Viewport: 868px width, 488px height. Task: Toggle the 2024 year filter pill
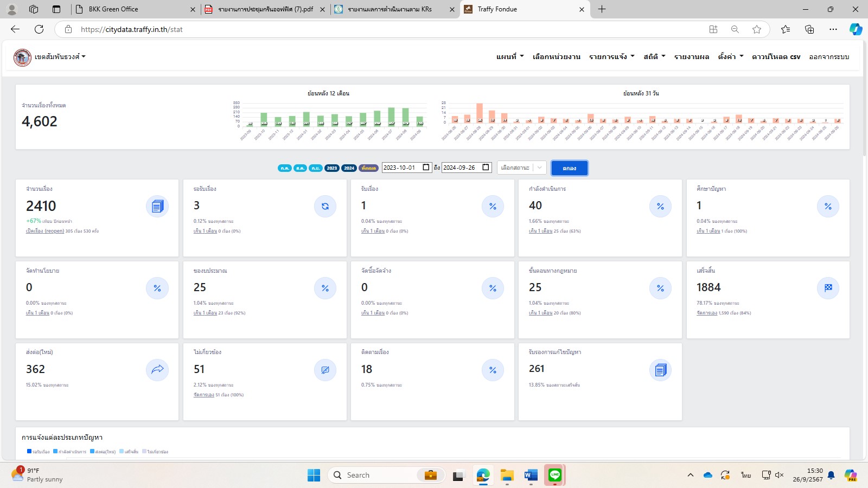[349, 168]
